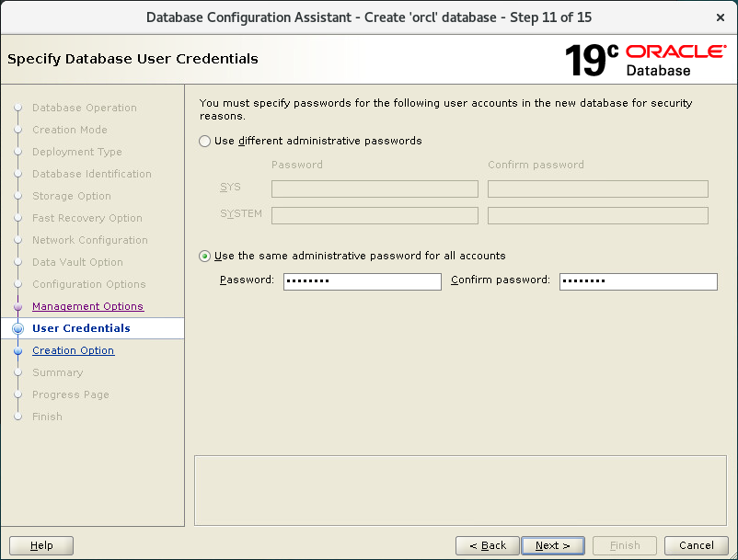Cancel the database creation wizard
This screenshot has width=738, height=560.
click(x=696, y=545)
